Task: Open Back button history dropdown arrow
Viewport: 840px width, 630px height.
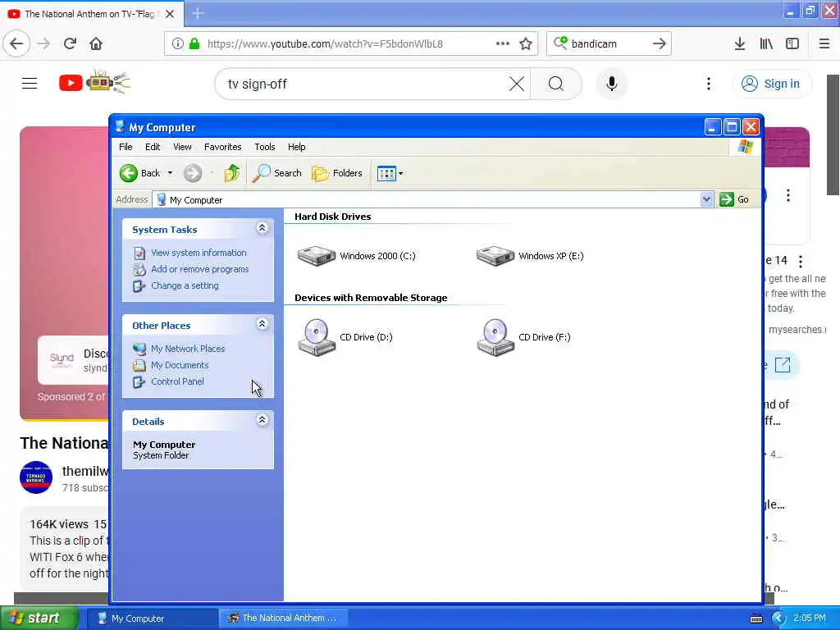Action: click(x=170, y=173)
